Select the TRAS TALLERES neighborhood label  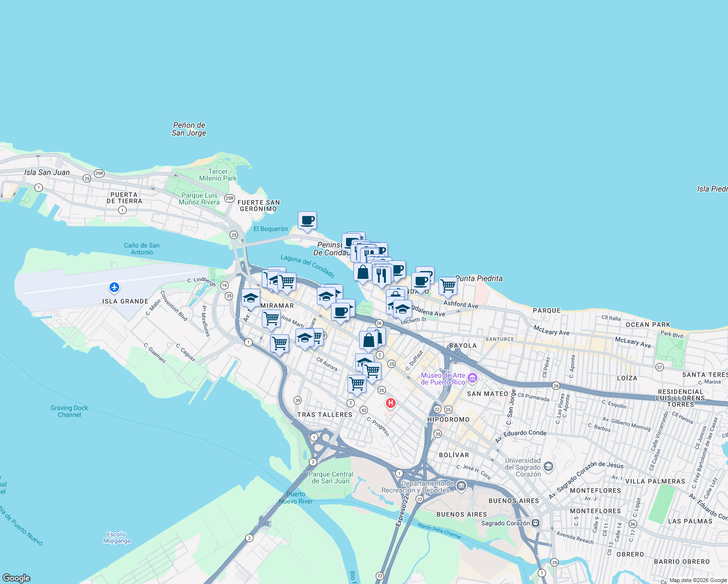(325, 415)
